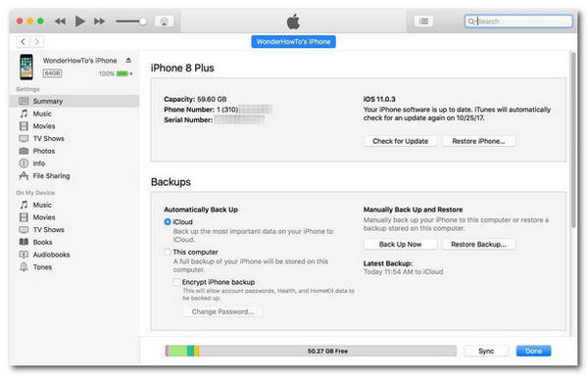Screen dimensions: 588x376
Task: Eject WonderHowTo's iPhone
Action: coord(128,61)
